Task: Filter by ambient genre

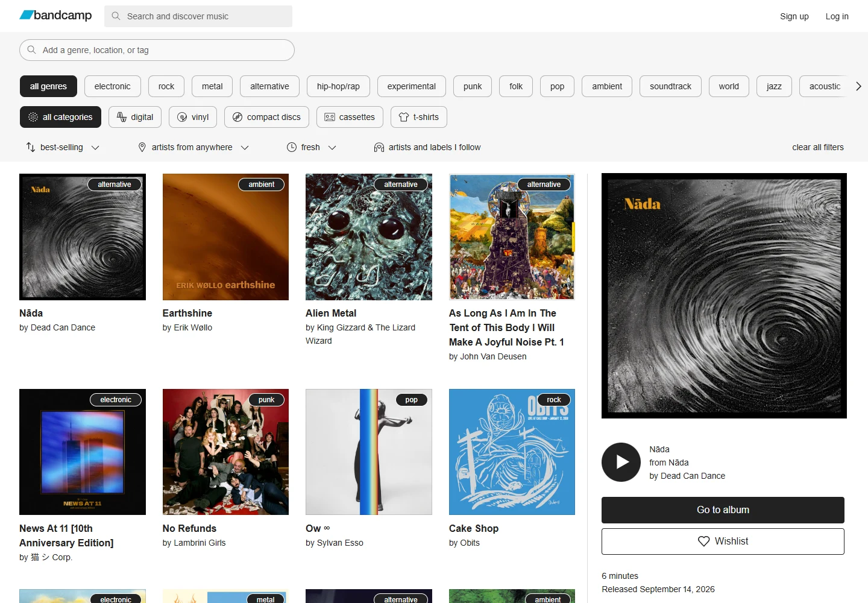Action: [607, 86]
